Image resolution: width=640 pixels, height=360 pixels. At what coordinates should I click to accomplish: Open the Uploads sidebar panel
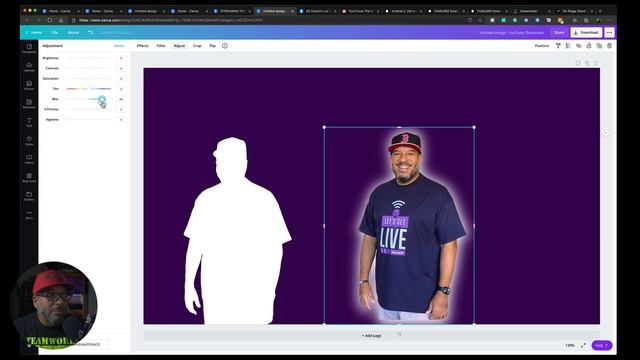point(29,67)
